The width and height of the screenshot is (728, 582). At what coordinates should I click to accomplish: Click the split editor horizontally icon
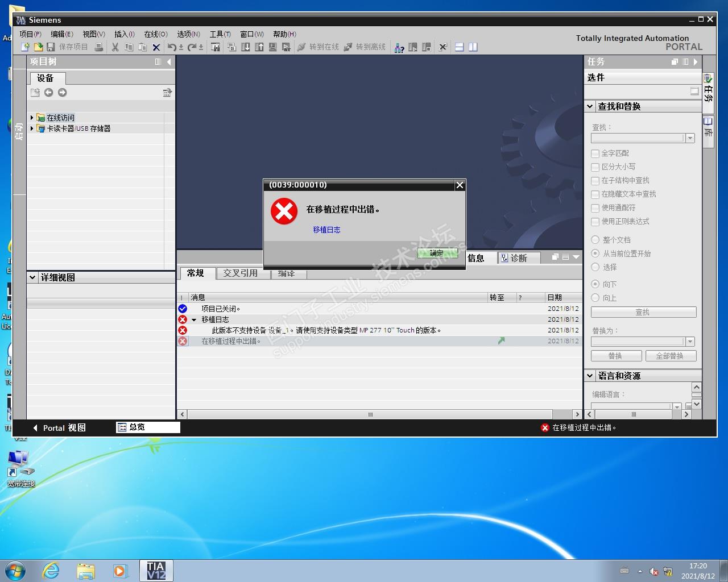pyautogui.click(x=460, y=47)
